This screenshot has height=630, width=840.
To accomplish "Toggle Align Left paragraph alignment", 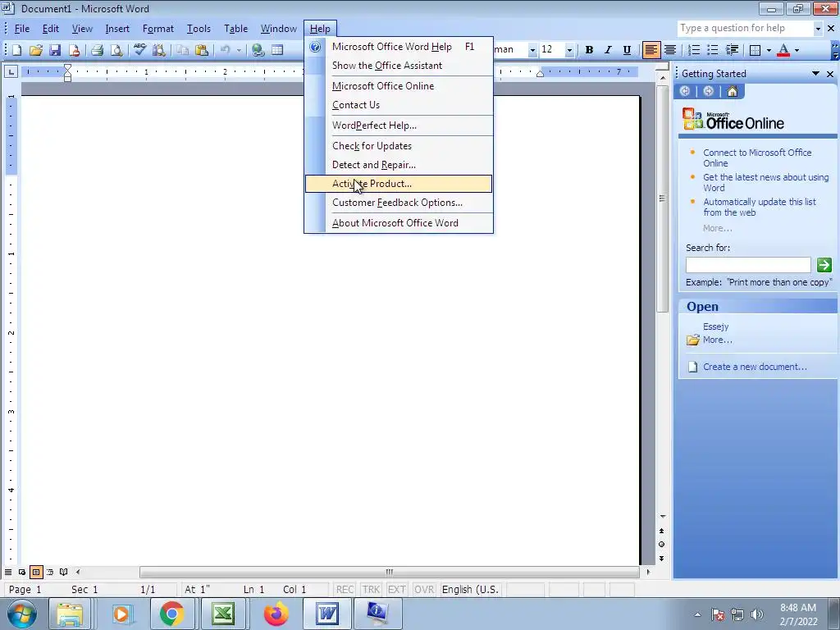I will tap(651, 50).
